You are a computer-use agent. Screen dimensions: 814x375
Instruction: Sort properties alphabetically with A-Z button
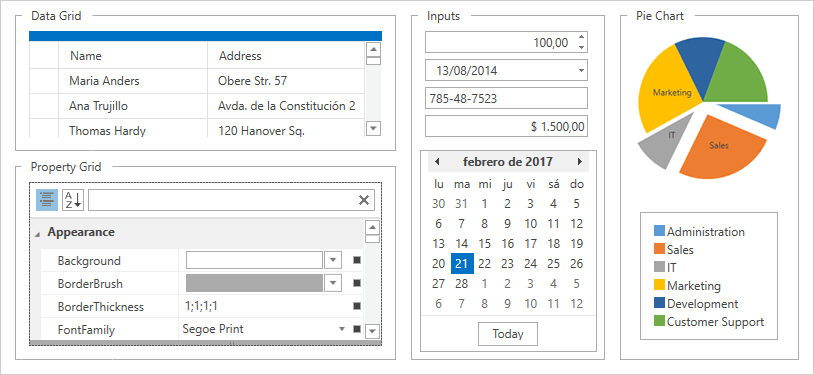[x=73, y=200]
